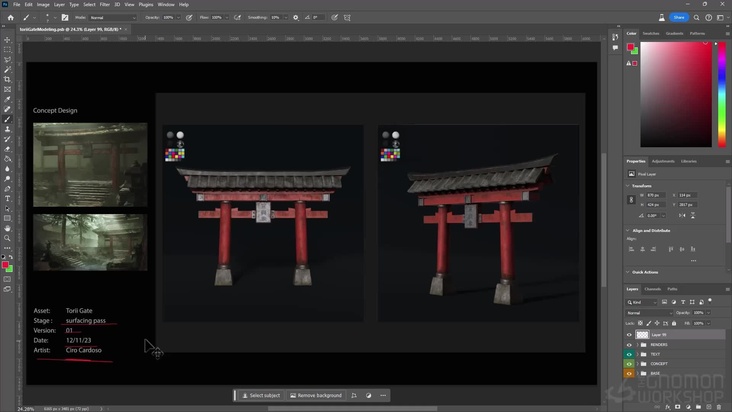Viewport: 732px width, 412px height.
Task: Open the Layer menu
Action: pyautogui.click(x=59, y=5)
